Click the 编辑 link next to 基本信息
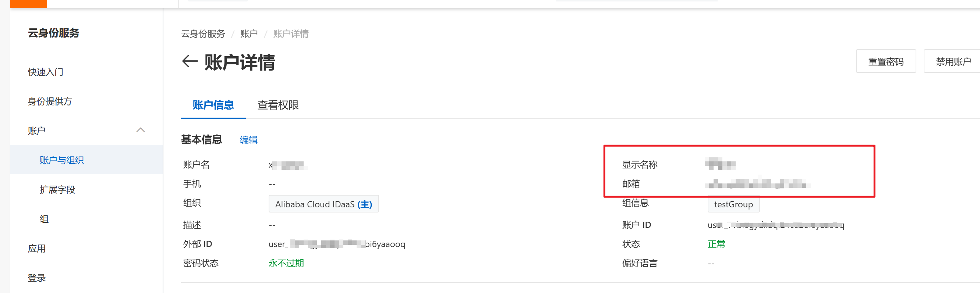Screen dimensions: 980x293 point(248,140)
